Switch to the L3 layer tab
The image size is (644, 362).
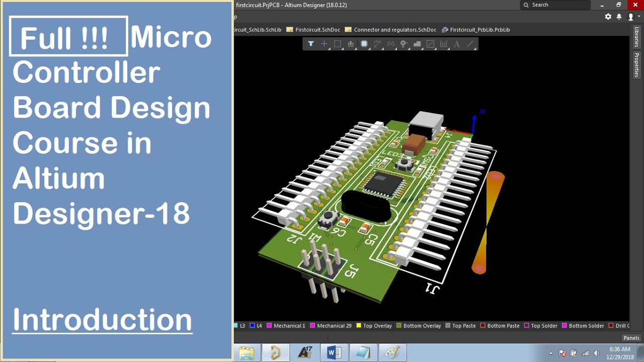(239, 326)
